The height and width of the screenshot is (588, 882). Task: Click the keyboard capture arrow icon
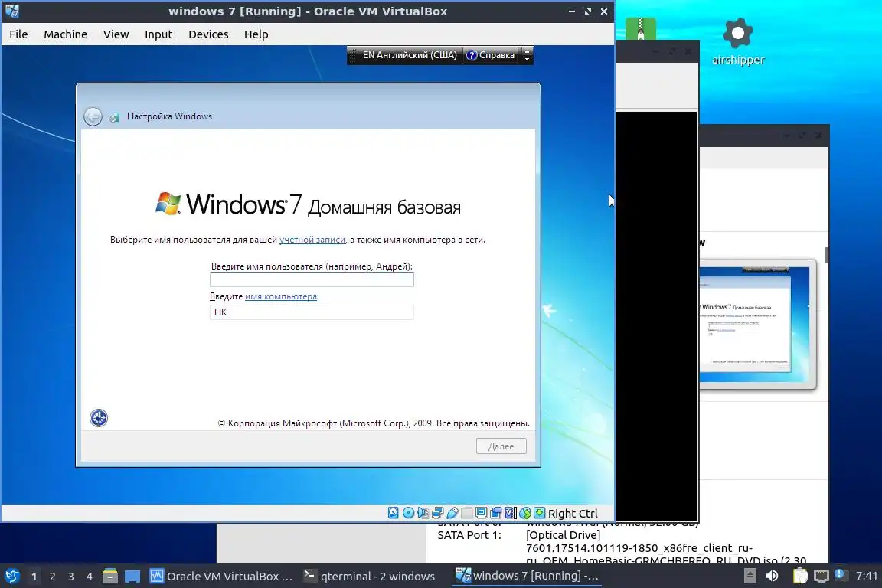tap(540, 513)
